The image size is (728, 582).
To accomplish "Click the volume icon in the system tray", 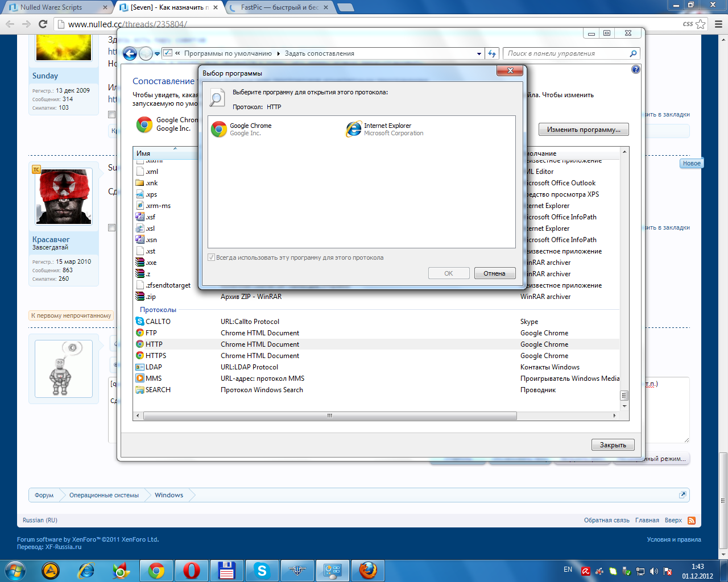I will click(x=653, y=571).
